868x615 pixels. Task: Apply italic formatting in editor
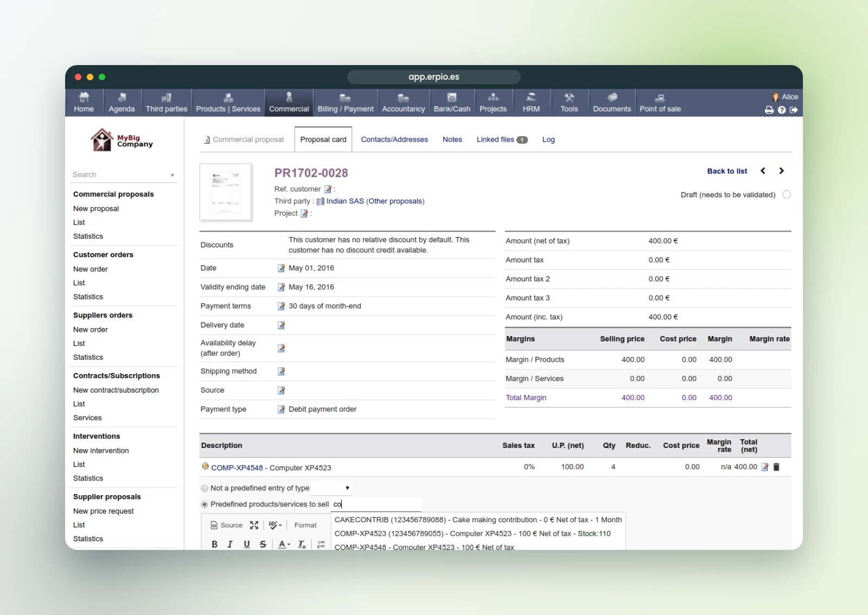coord(230,544)
